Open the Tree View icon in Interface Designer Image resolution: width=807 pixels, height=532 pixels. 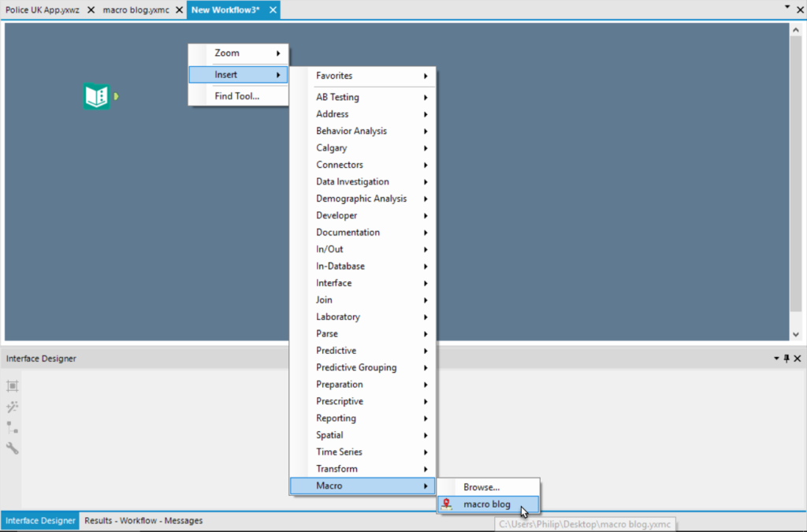tap(13, 427)
